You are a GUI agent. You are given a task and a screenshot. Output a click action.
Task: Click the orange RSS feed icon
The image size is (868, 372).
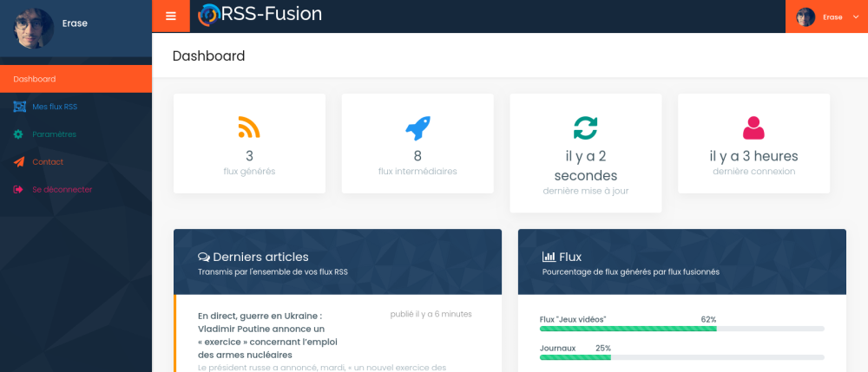[x=249, y=127]
